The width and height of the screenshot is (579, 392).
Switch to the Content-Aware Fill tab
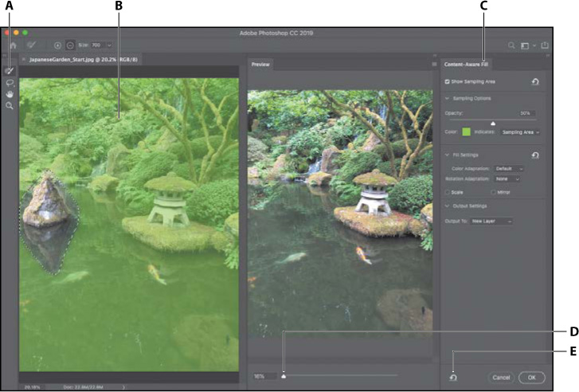tap(467, 64)
